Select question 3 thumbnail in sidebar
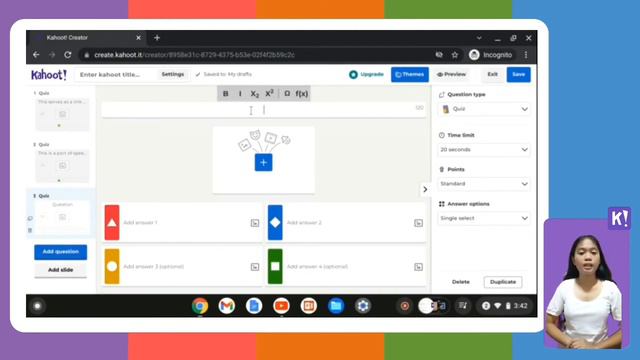The width and height of the screenshot is (640, 360). (x=62, y=217)
